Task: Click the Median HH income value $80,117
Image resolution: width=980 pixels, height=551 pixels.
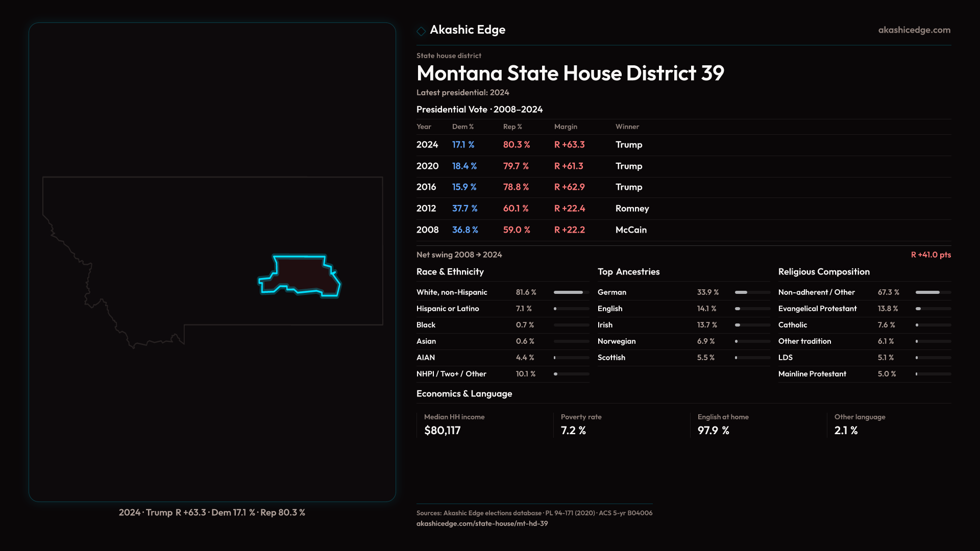Action: 442,431
